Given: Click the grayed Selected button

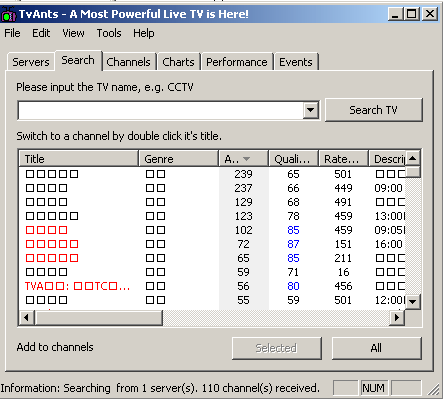Looking at the screenshot, I should pos(277,348).
